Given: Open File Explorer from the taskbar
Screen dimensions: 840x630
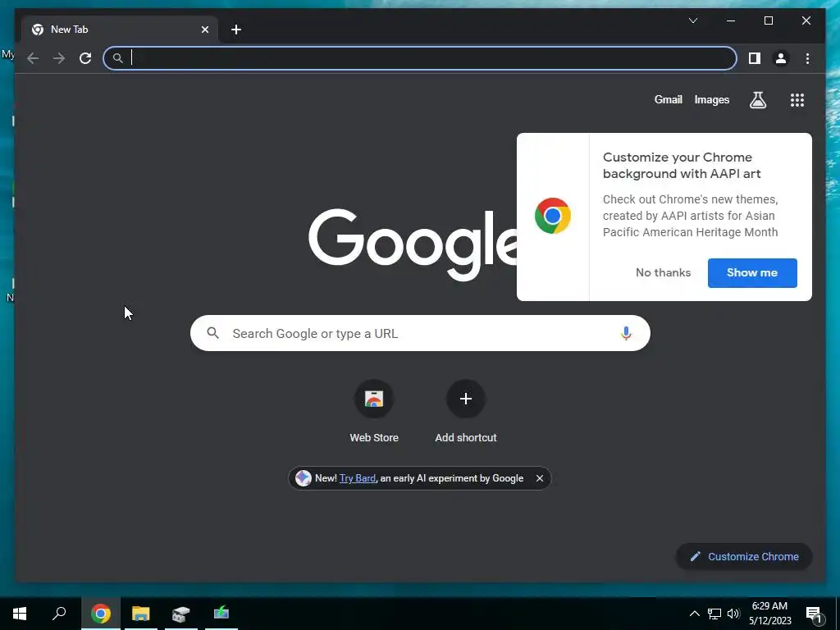Looking at the screenshot, I should (x=141, y=614).
